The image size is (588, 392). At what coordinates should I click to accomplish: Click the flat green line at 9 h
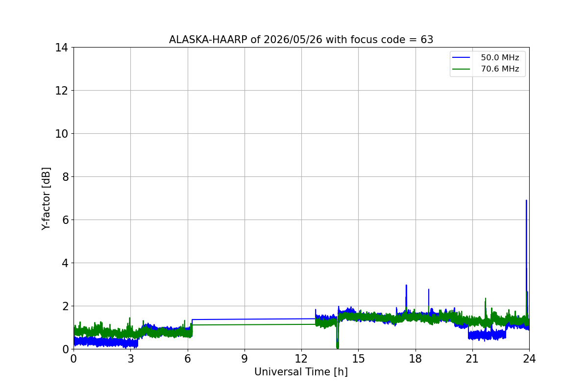tap(245, 324)
